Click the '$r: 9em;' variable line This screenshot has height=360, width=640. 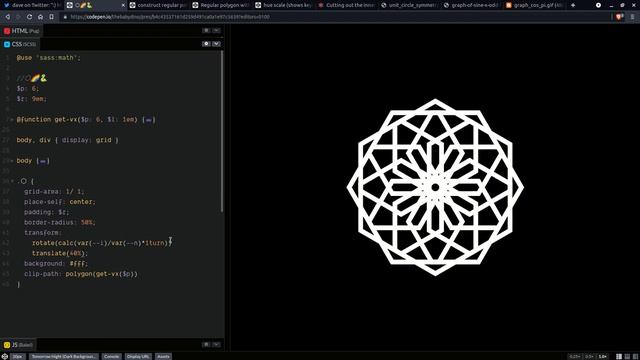(x=32, y=99)
